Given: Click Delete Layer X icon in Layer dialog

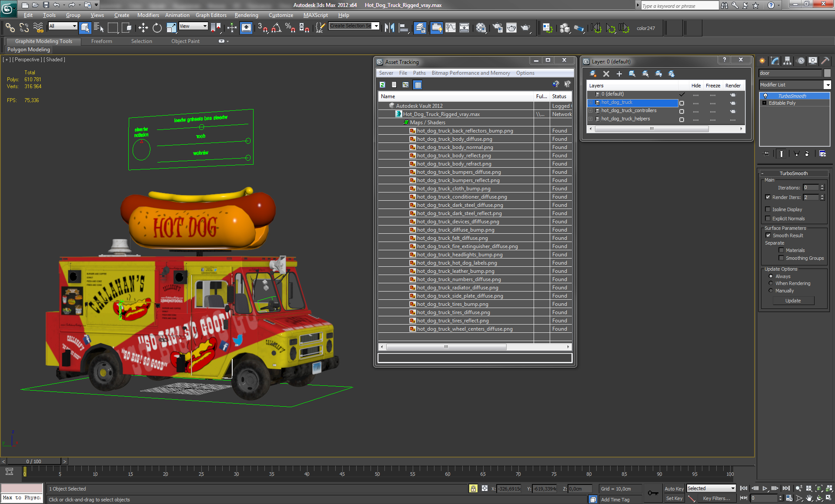Looking at the screenshot, I should (606, 74).
